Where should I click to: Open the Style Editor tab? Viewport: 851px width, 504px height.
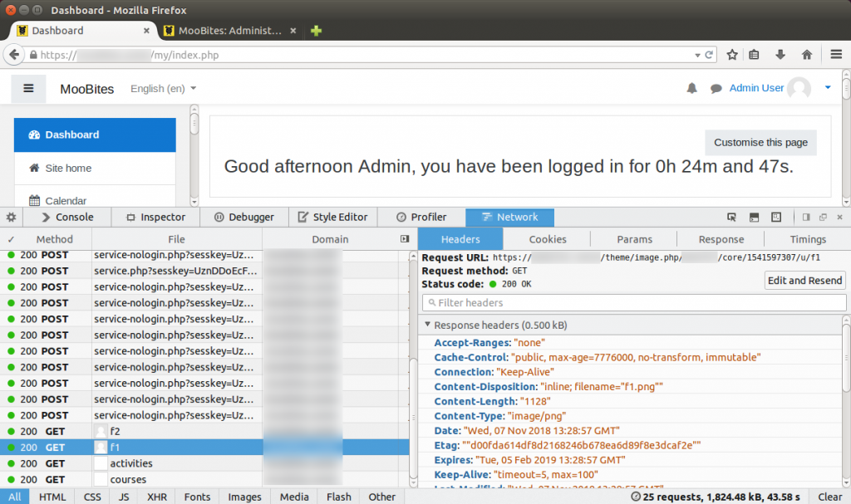pos(332,218)
